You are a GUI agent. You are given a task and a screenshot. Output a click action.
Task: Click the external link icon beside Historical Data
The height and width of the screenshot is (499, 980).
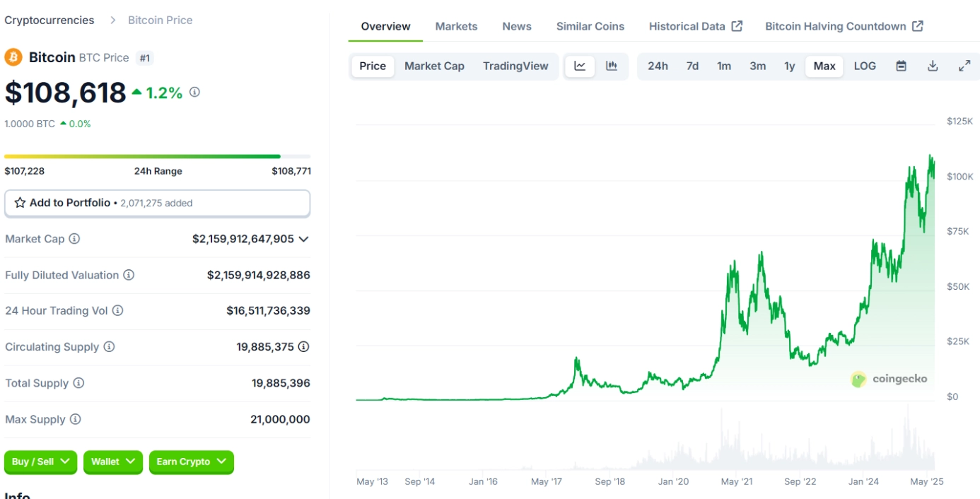[x=737, y=26]
